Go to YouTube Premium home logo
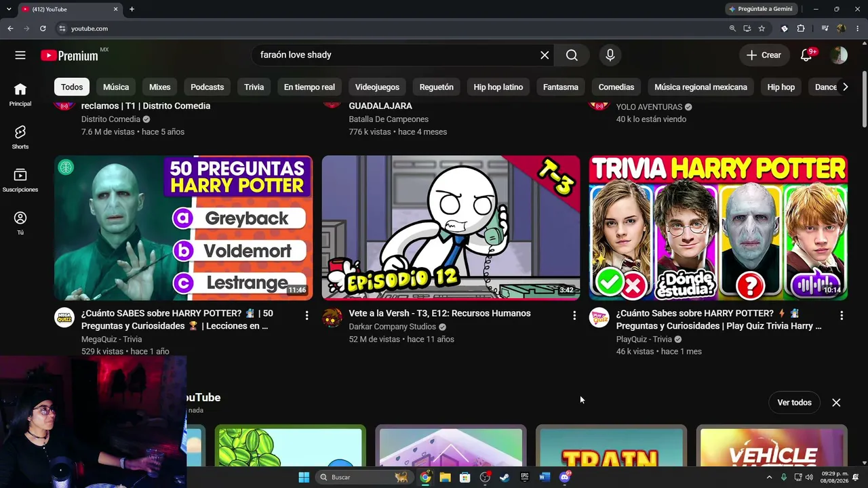Viewport: 868px width, 488px height. point(69,56)
